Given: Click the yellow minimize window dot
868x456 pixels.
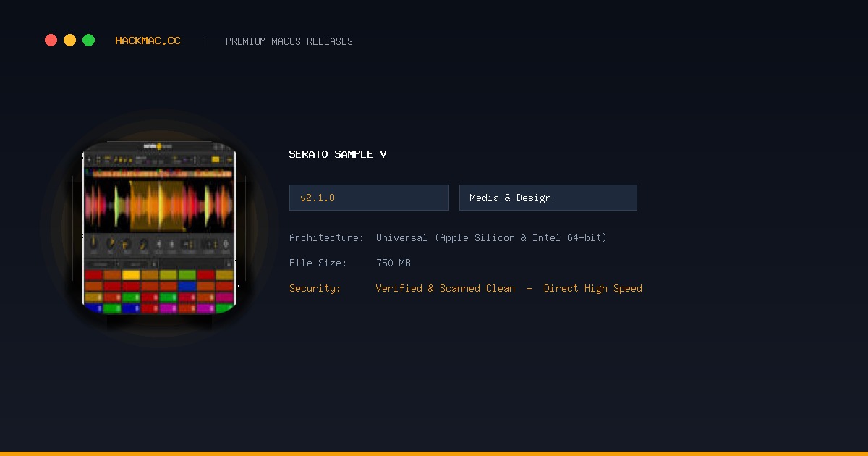Looking at the screenshot, I should click(x=69, y=41).
